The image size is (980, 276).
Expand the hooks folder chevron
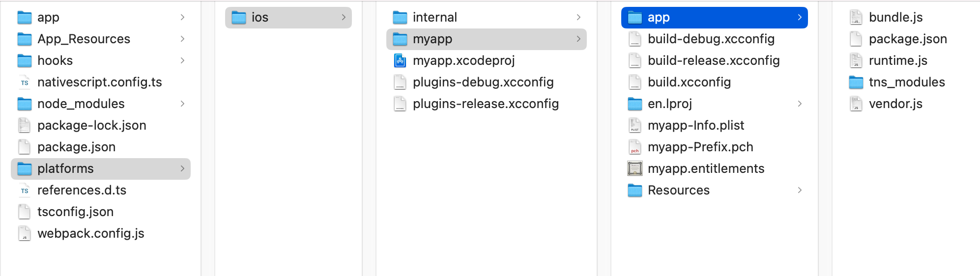click(182, 60)
